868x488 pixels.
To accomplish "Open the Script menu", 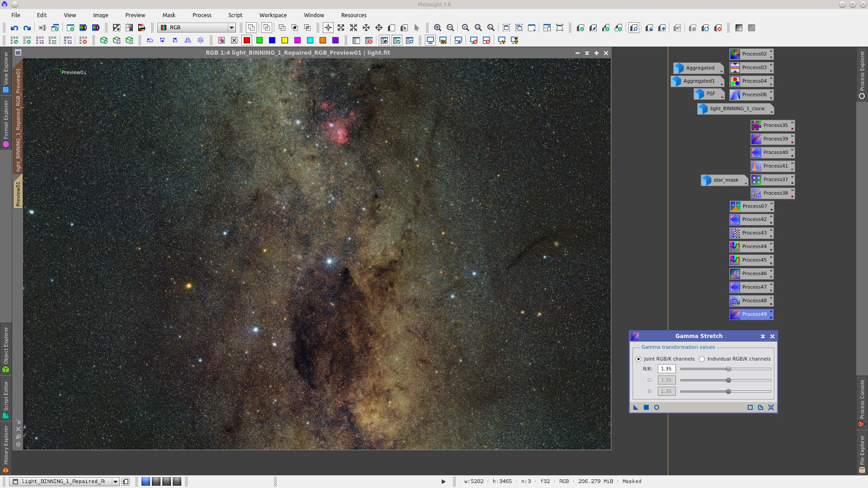I will coord(235,15).
